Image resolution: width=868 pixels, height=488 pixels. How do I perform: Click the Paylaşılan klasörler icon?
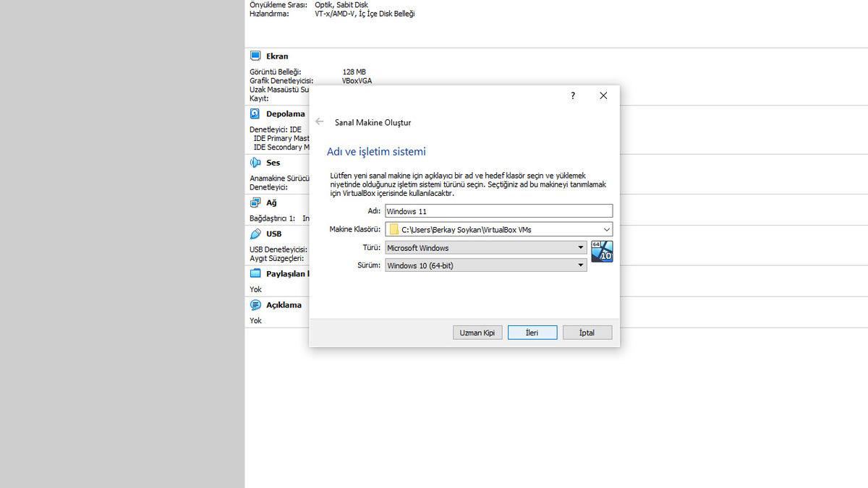(255, 273)
